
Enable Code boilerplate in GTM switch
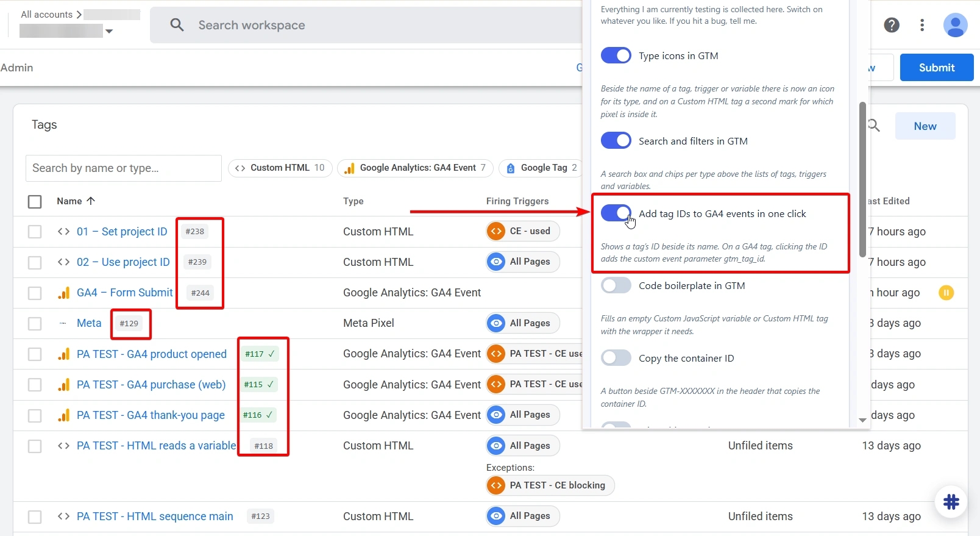pos(616,285)
